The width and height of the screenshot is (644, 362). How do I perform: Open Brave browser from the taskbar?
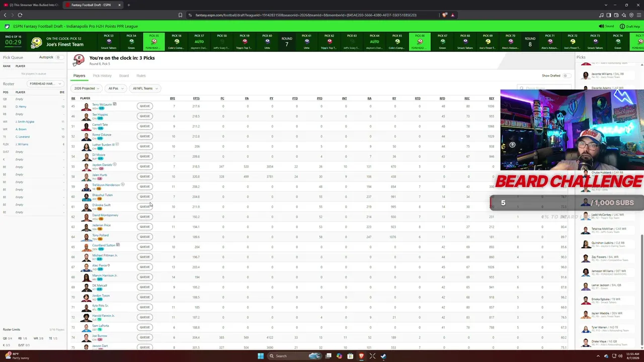[x=361, y=356]
